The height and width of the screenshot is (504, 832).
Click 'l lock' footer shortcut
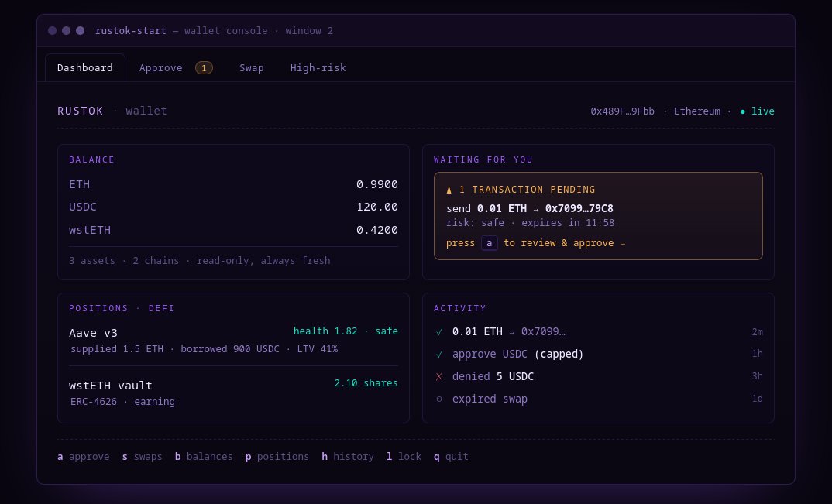click(x=404, y=457)
